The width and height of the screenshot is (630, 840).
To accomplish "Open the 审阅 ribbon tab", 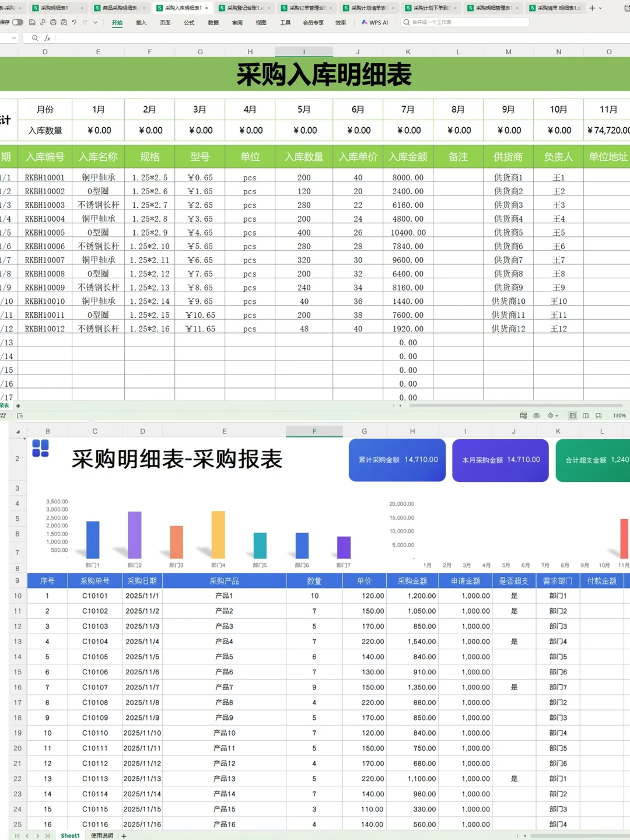I will click(x=237, y=23).
